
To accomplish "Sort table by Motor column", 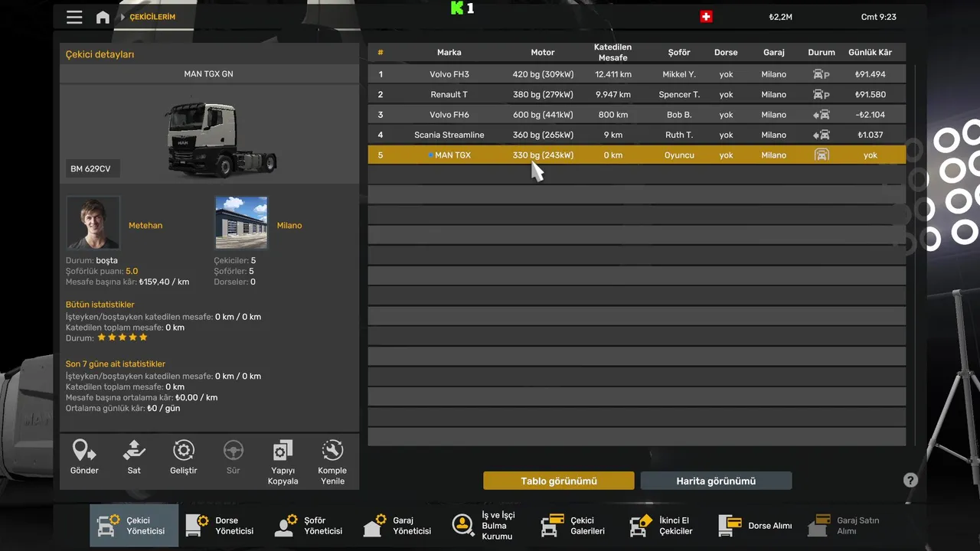I will point(543,52).
